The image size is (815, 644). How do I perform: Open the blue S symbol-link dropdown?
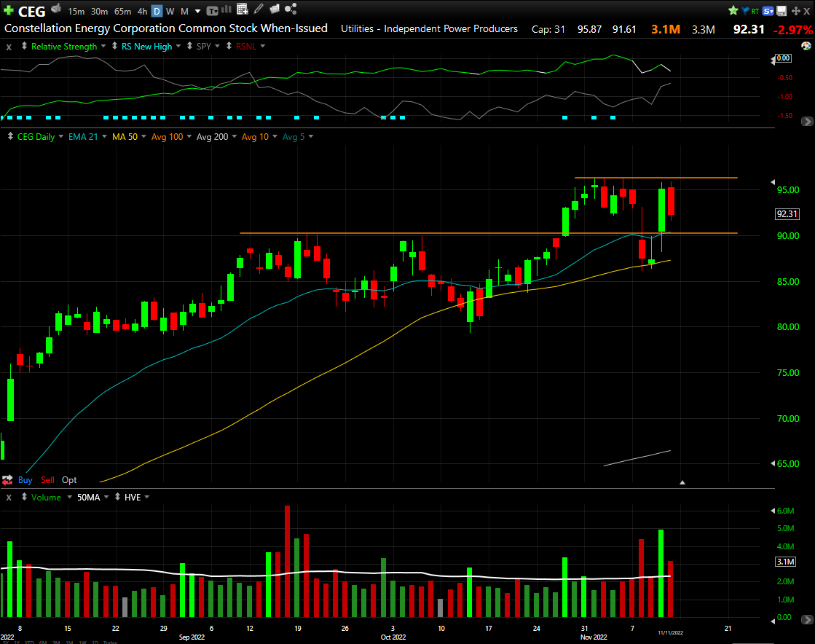point(768,11)
